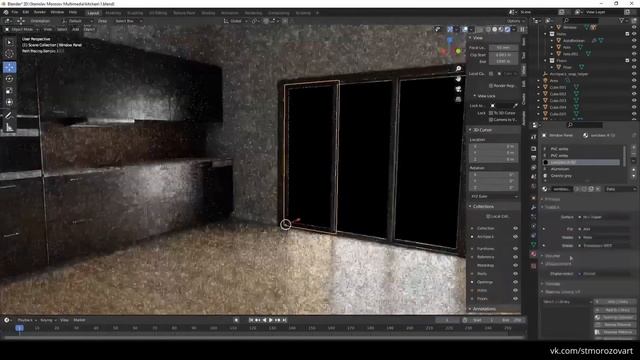The width and height of the screenshot is (640, 360).
Task: Click eyedropper next to Lock to field
Action: [x=516, y=106]
